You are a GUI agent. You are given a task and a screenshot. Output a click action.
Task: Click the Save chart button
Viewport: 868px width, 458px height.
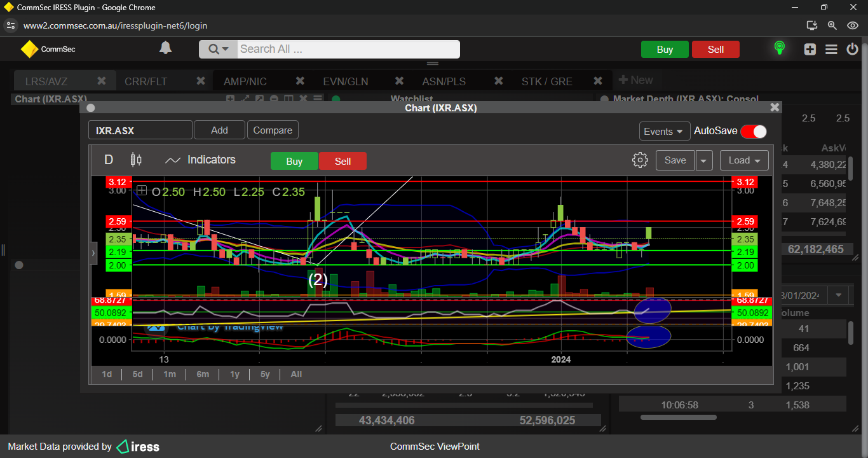coord(675,160)
